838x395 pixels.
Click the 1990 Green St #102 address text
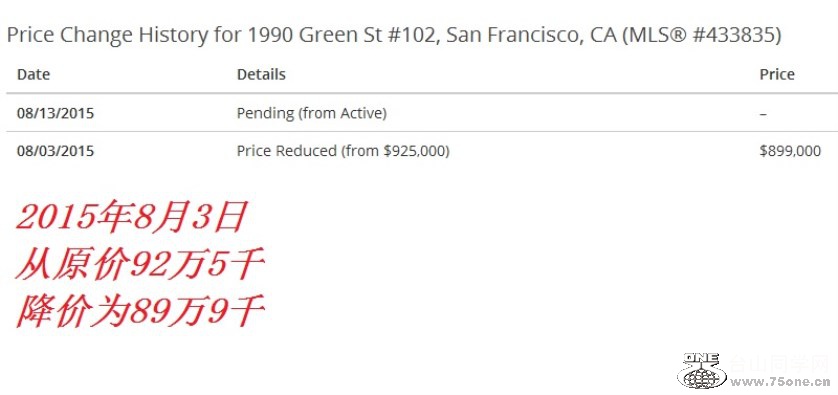[344, 35]
